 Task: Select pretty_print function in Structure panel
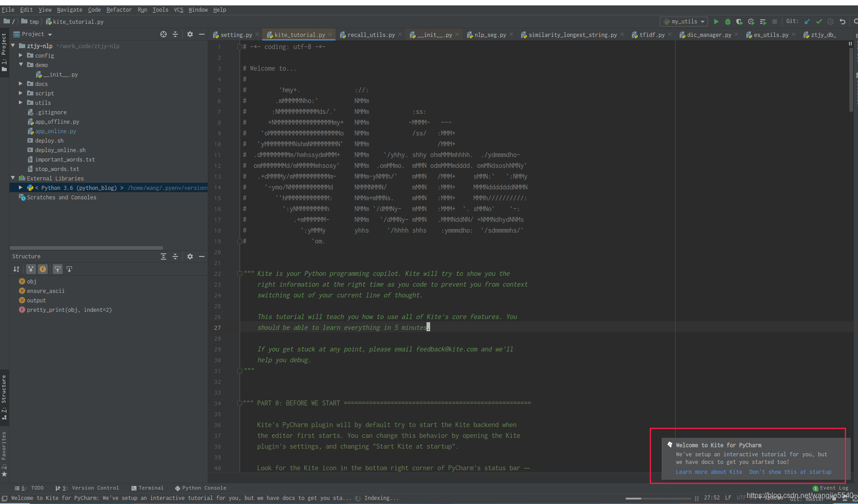point(65,310)
